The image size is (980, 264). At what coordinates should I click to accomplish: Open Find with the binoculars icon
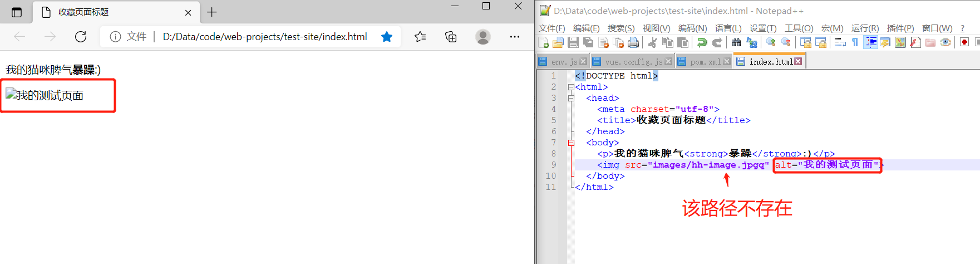pos(736,42)
